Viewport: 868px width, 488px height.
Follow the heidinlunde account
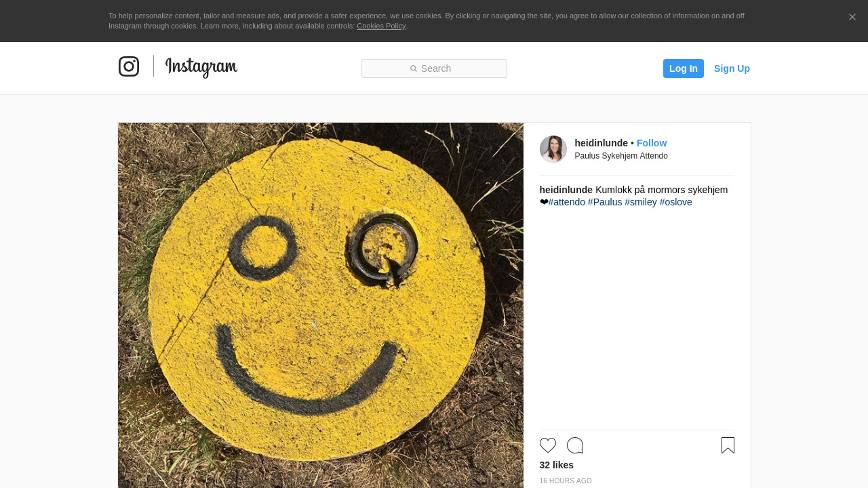click(652, 143)
